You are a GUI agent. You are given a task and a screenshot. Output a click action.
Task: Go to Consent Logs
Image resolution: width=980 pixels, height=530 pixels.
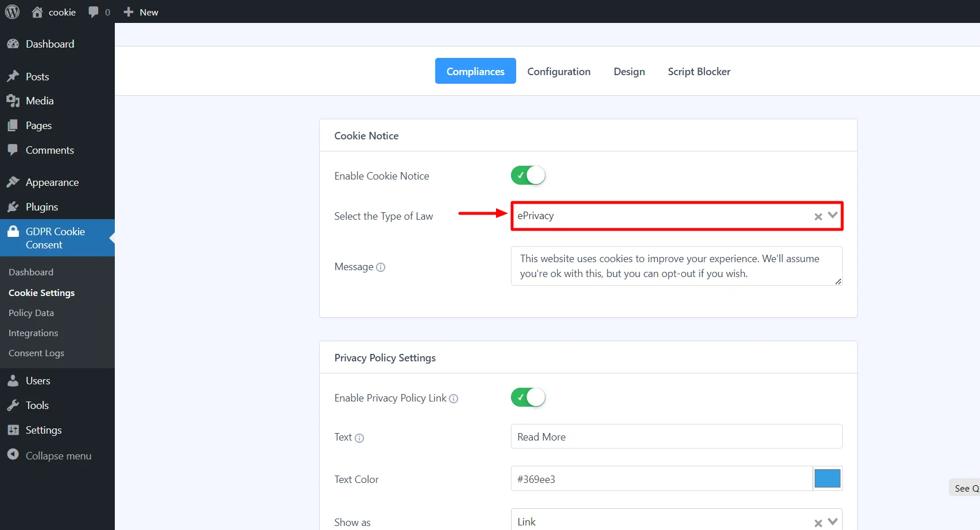36,353
